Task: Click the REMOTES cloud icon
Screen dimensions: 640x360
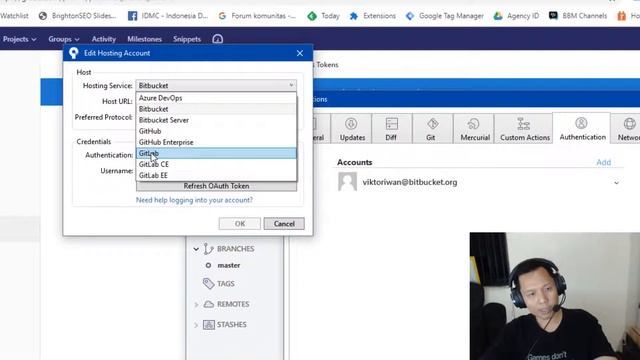Action: (x=209, y=304)
